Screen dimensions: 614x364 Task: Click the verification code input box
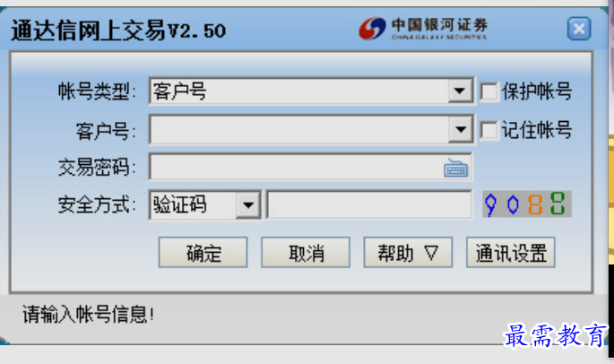pyautogui.click(x=369, y=204)
